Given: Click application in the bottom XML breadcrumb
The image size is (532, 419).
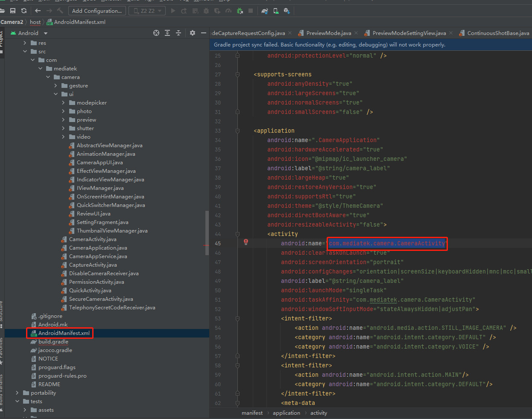Looking at the screenshot, I should [286, 413].
